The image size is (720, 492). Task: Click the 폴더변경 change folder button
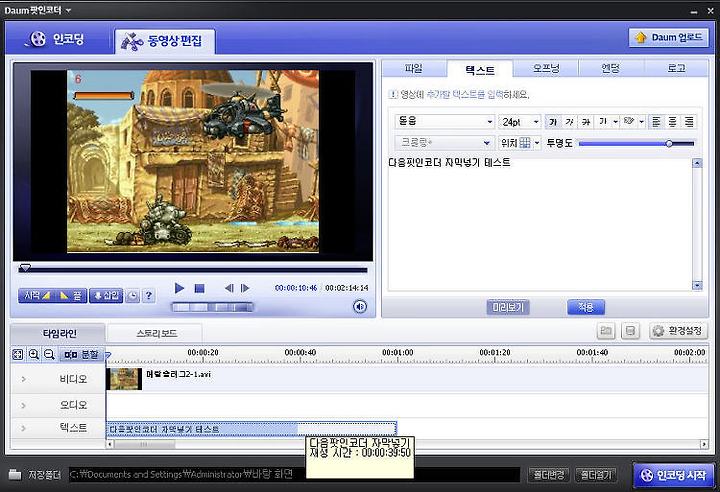point(549,475)
